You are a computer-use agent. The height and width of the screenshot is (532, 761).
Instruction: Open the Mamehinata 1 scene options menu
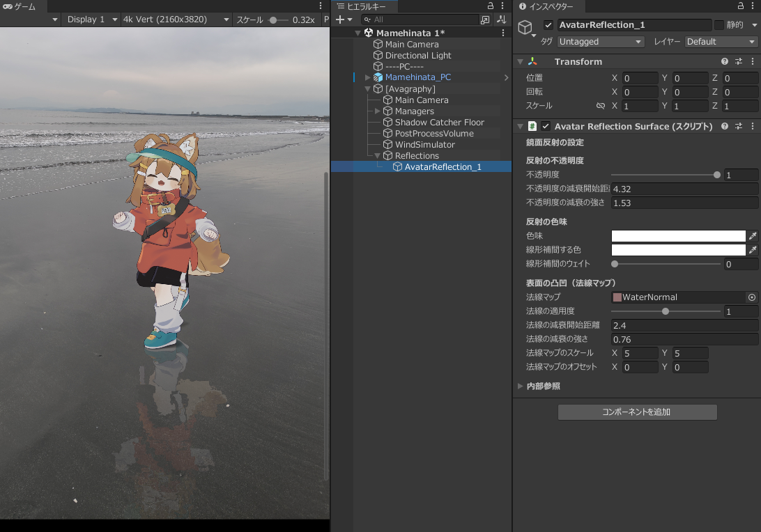pos(503,33)
